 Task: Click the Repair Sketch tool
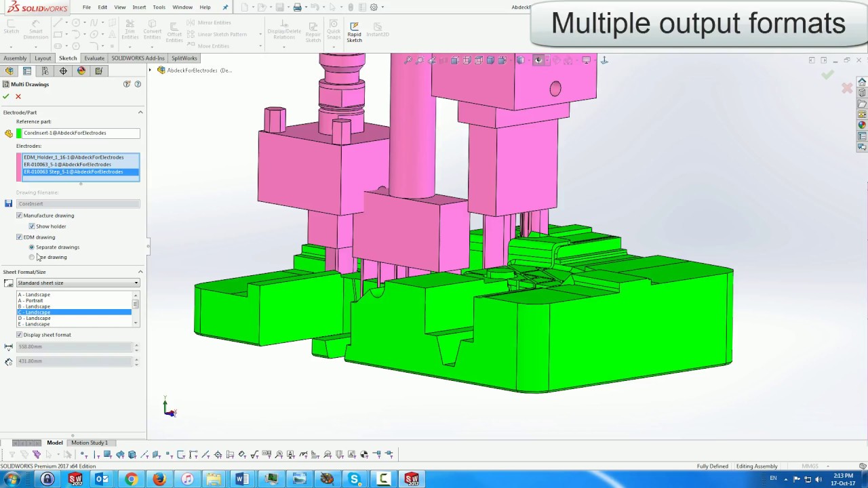click(313, 32)
